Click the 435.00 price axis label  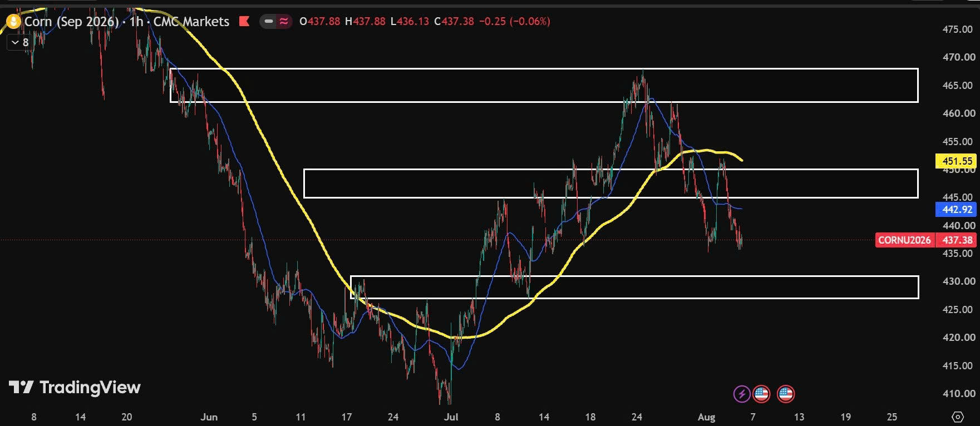point(958,254)
